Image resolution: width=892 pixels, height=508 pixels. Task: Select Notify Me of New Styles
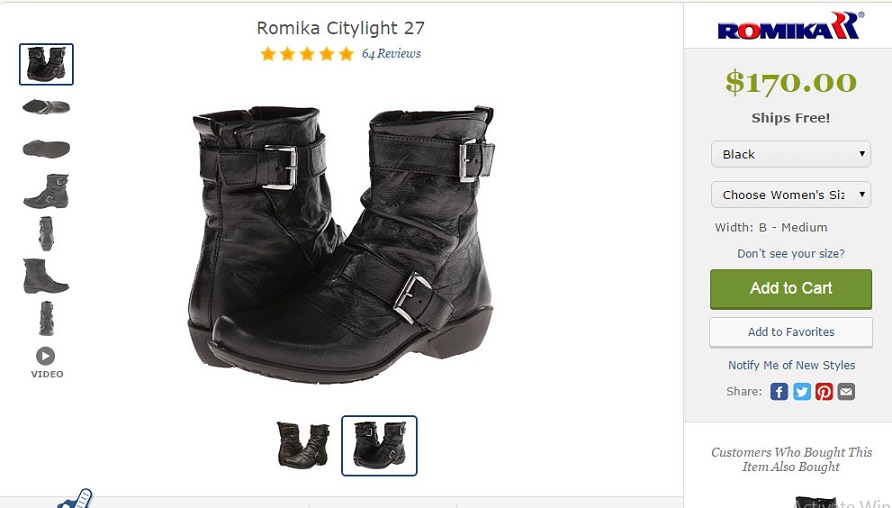[791, 365]
